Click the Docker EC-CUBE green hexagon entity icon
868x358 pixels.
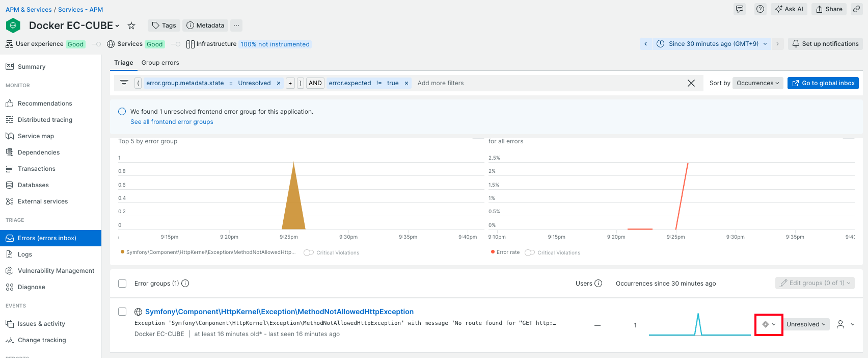click(13, 25)
